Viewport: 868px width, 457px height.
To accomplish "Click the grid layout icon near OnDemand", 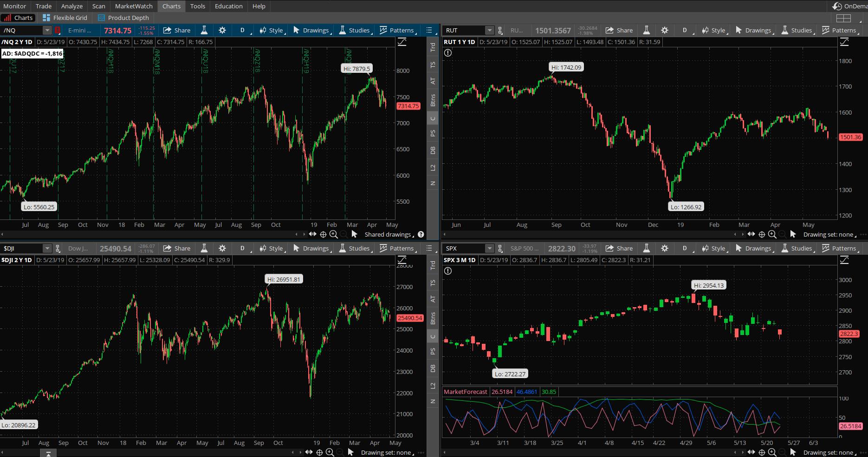I will (843, 18).
